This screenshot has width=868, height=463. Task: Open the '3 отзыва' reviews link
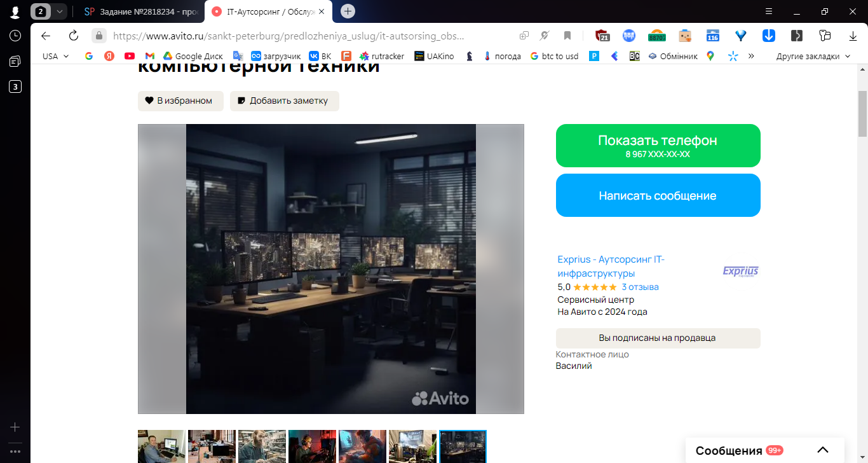(640, 287)
